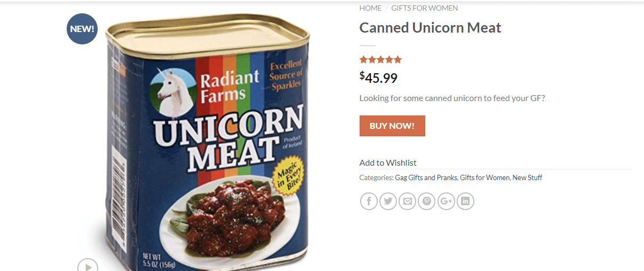Click the $45.99 price

378,78
